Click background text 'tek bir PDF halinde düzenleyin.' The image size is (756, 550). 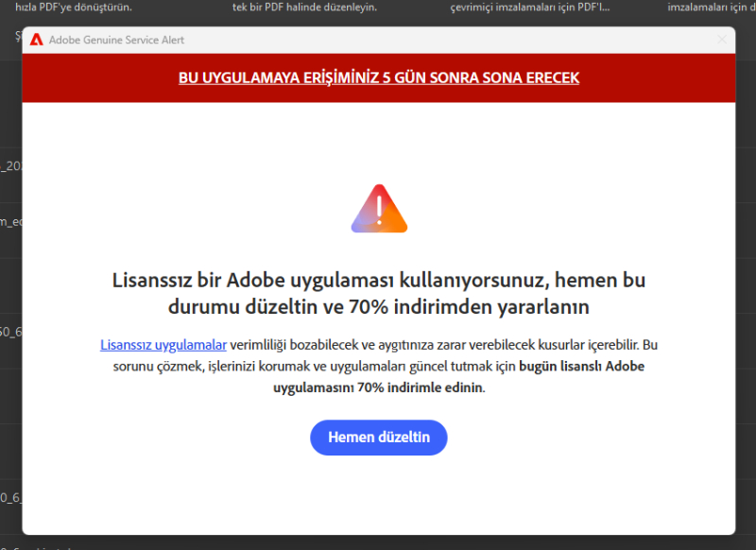pos(304,8)
